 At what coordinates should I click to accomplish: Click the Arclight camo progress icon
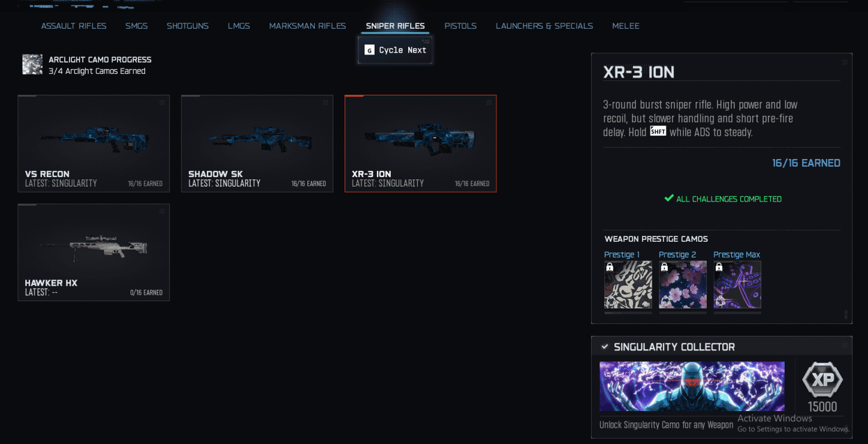click(32, 65)
